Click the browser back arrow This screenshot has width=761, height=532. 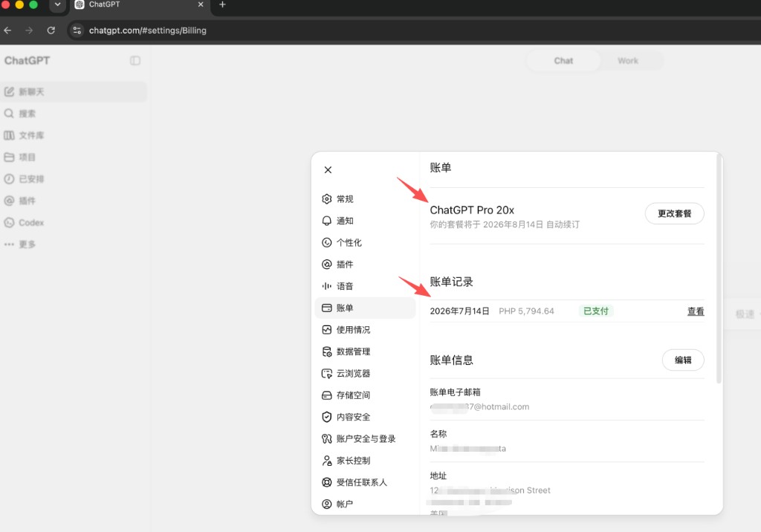click(7, 30)
